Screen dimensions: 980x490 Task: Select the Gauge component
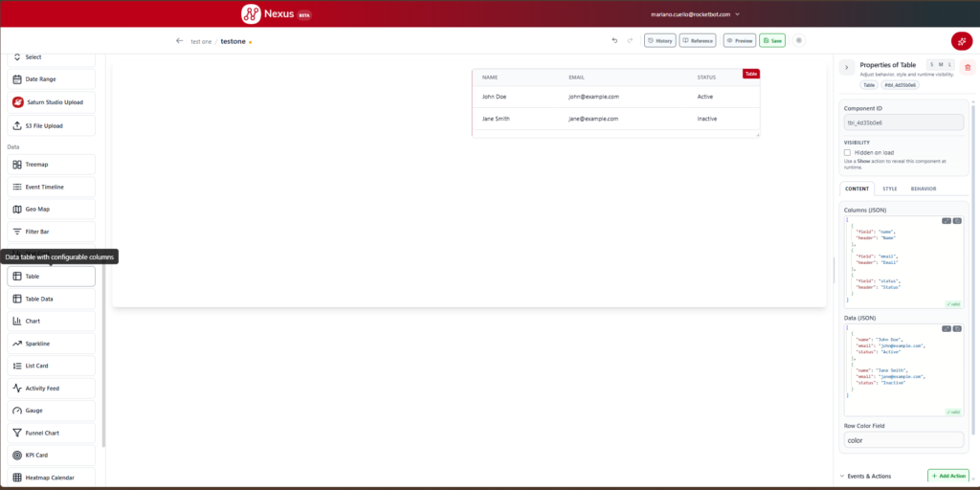[52, 411]
